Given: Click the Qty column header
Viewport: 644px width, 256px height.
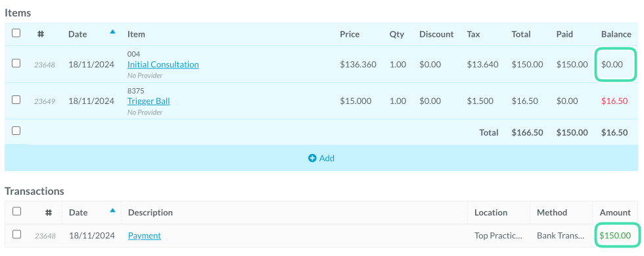Looking at the screenshot, I should [x=397, y=35].
